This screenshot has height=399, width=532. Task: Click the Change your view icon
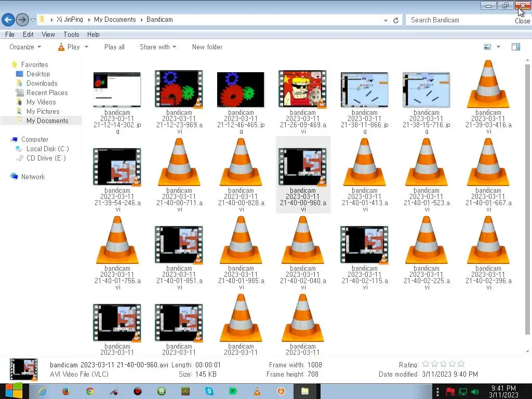(x=487, y=47)
